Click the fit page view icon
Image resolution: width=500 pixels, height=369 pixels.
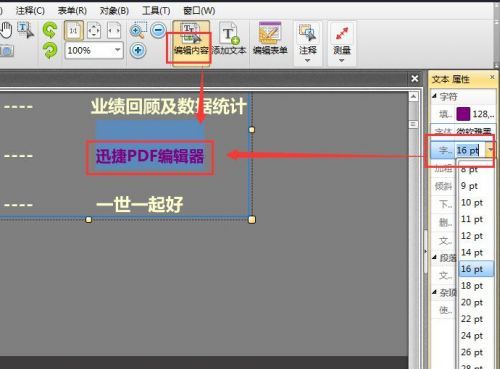[x=94, y=31]
